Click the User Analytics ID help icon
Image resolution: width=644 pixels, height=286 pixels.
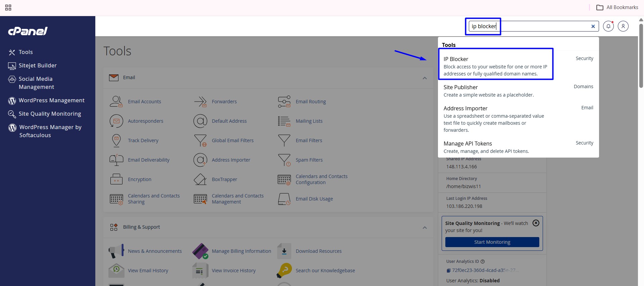click(x=483, y=262)
